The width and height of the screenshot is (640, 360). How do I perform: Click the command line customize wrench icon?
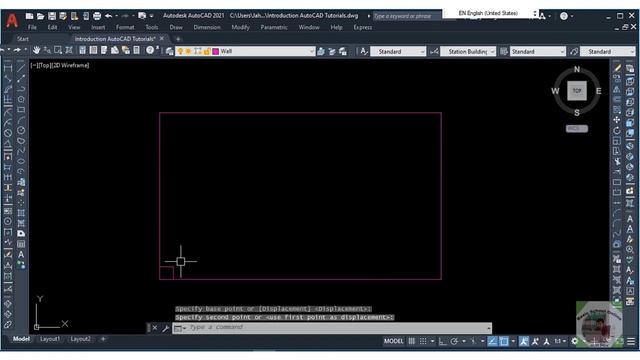tap(165, 328)
